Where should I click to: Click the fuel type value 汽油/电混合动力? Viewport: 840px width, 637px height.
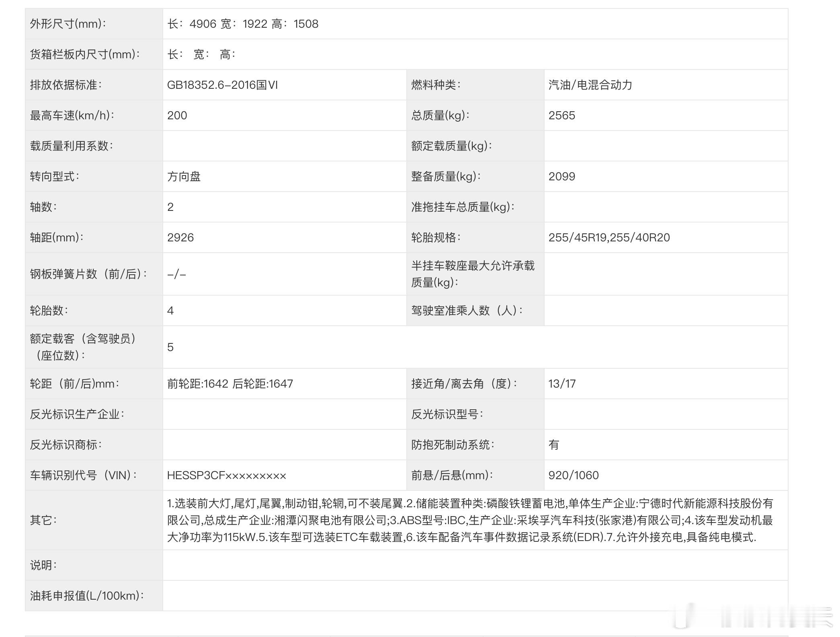point(590,85)
